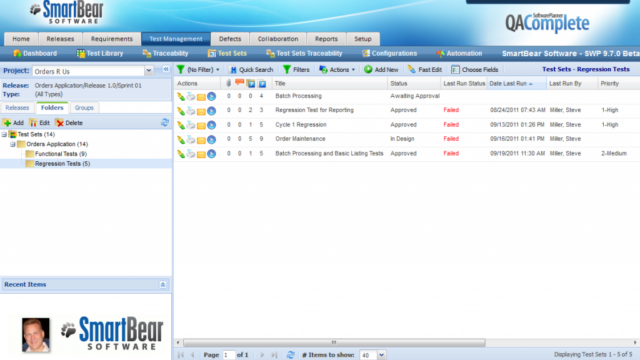Click the Quick Search tool
This screenshot has height=360, width=640.
click(x=251, y=70)
